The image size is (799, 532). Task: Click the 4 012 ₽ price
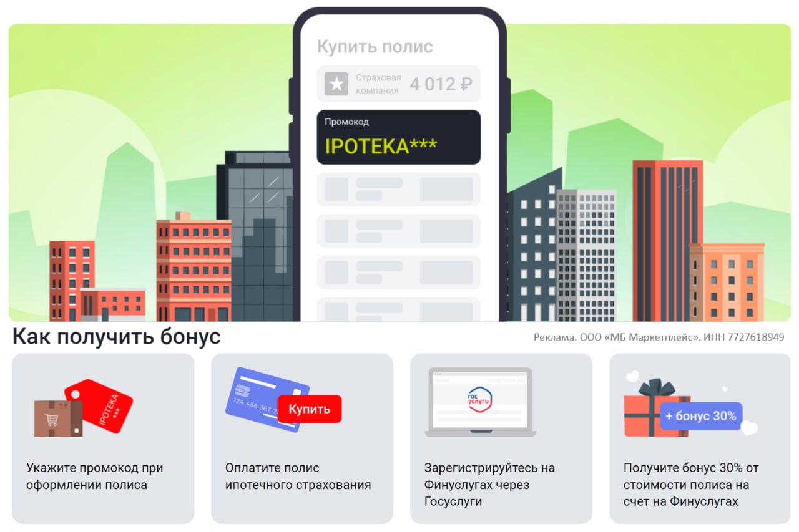click(441, 84)
